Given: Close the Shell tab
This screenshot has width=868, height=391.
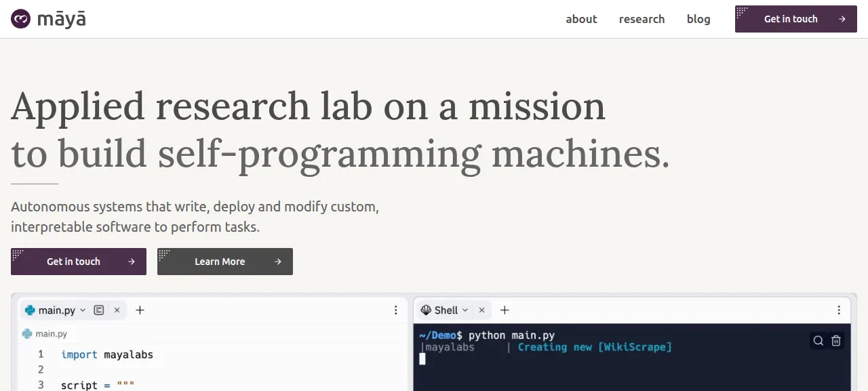Looking at the screenshot, I should tap(481, 310).
